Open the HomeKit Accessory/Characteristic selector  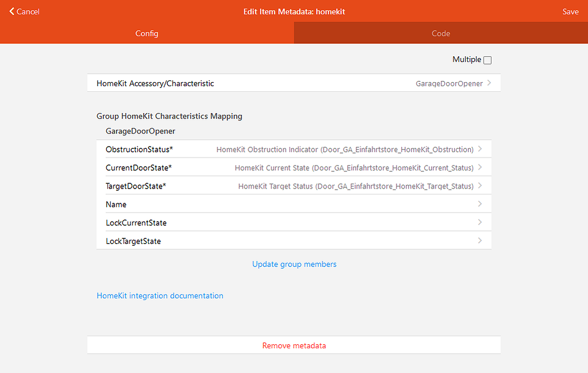click(x=294, y=83)
